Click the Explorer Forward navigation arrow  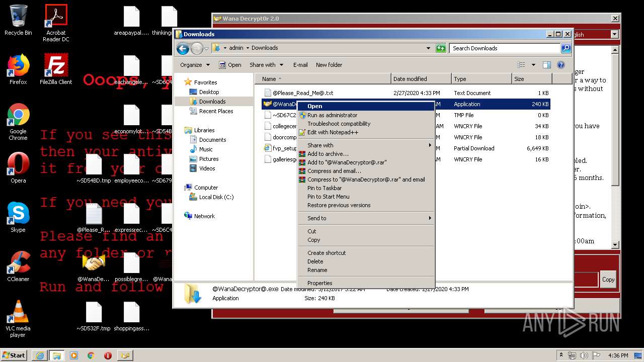point(197,48)
